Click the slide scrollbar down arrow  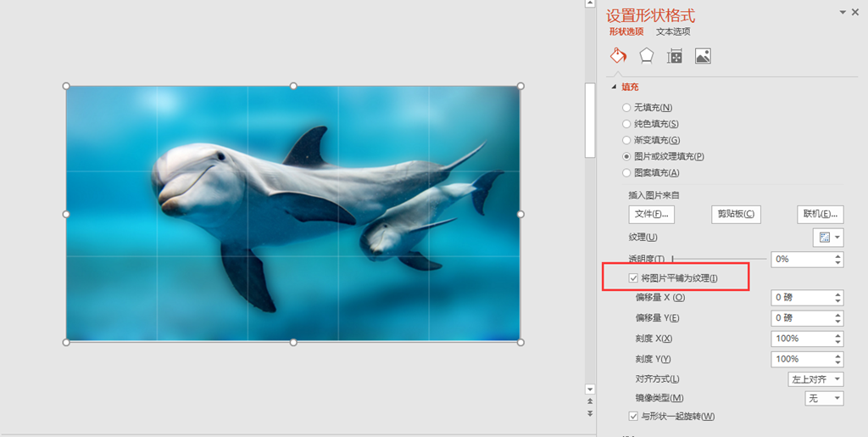click(x=590, y=389)
